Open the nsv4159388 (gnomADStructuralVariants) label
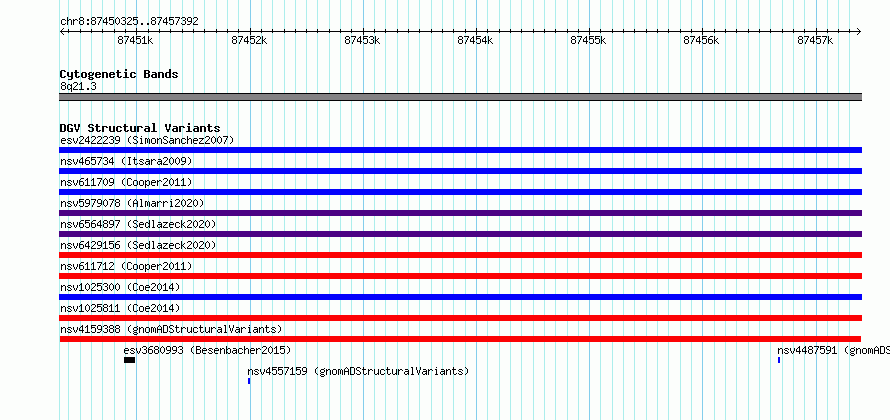This screenshot has height=420, width=890. coord(171,329)
